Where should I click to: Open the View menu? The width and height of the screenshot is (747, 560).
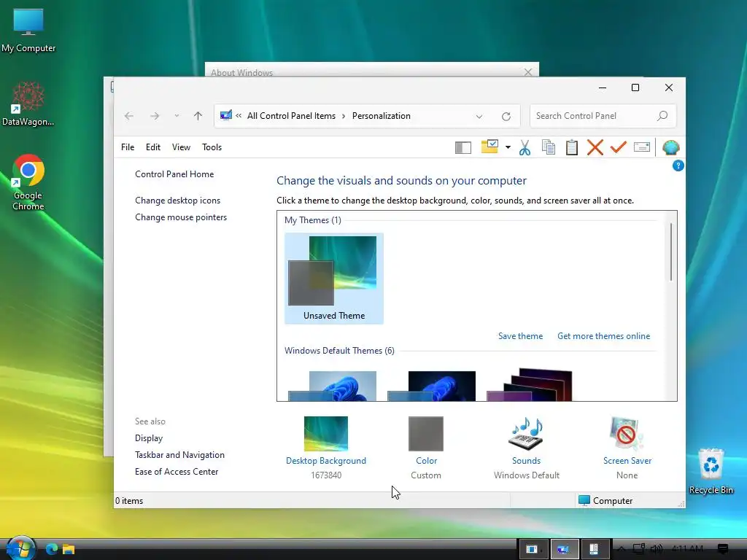point(181,147)
